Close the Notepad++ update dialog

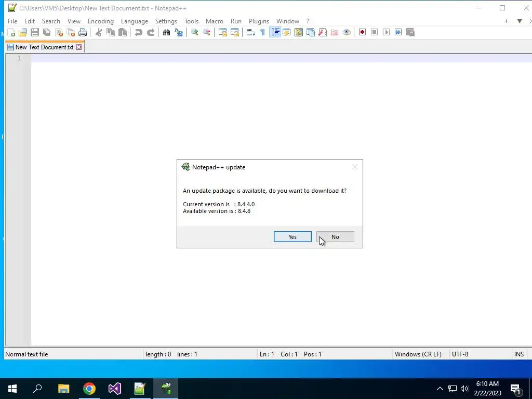click(354, 167)
